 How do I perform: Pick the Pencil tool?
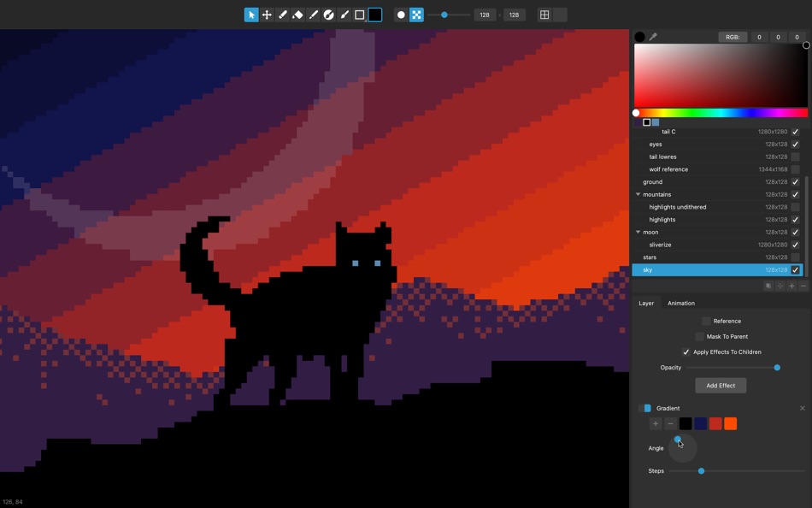pyautogui.click(x=283, y=15)
